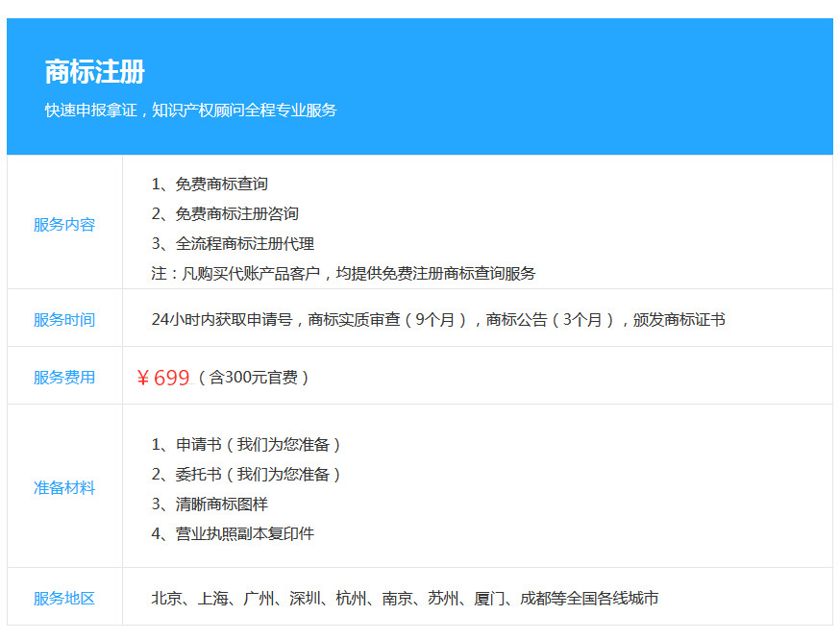
Task: Click the city list beginning with 北京、上海
Action: tap(405, 599)
